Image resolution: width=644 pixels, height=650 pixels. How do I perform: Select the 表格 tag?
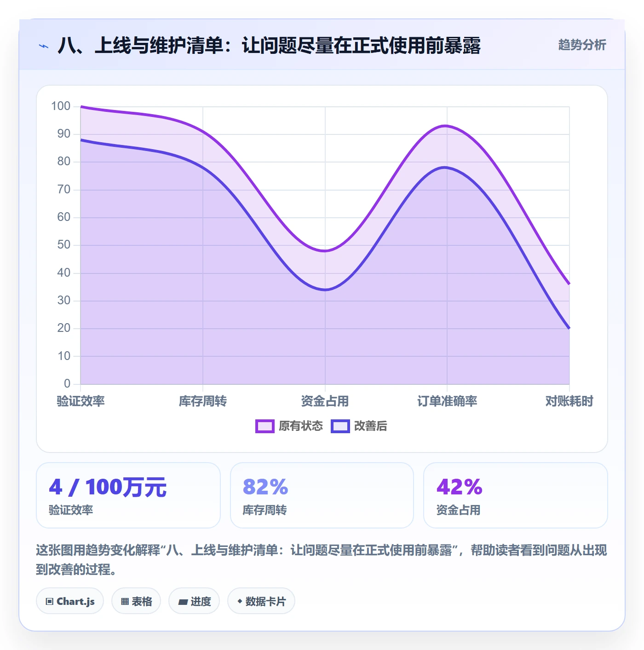point(136,601)
